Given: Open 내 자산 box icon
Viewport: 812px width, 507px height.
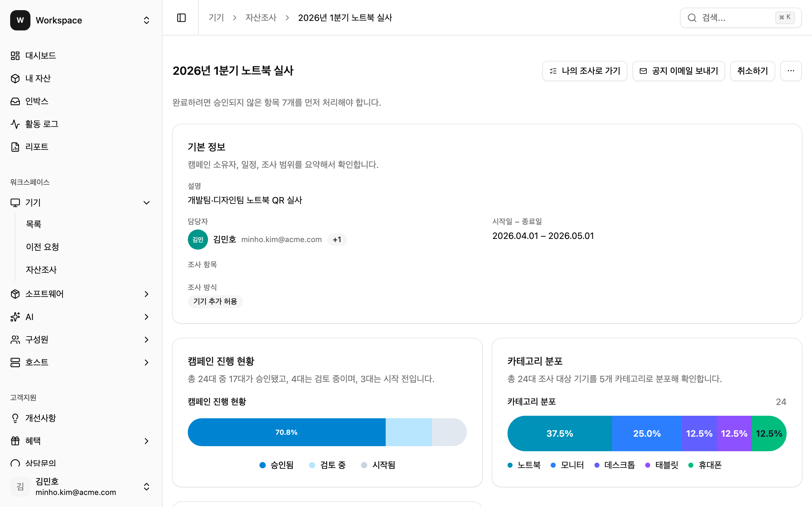Looking at the screenshot, I should [x=15, y=79].
